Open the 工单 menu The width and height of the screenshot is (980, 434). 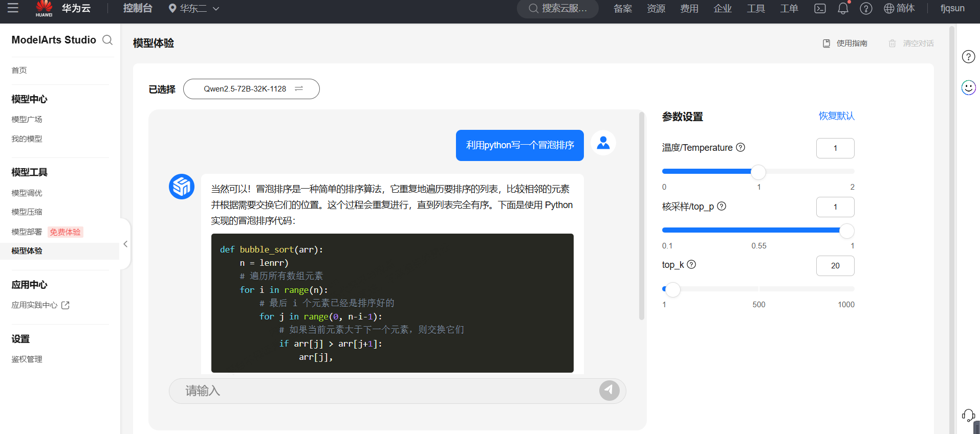pyautogui.click(x=789, y=8)
